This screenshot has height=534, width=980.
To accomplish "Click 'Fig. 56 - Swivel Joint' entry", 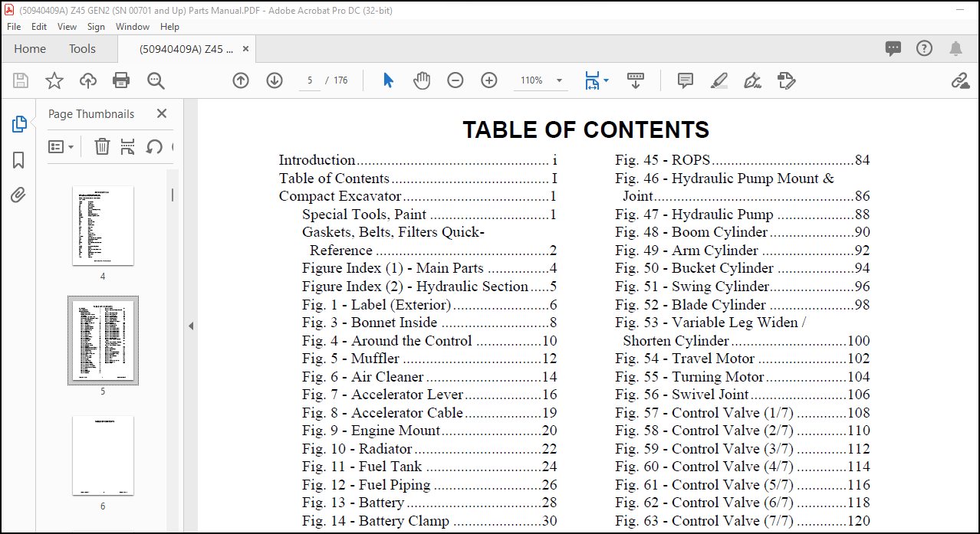I will point(742,395).
